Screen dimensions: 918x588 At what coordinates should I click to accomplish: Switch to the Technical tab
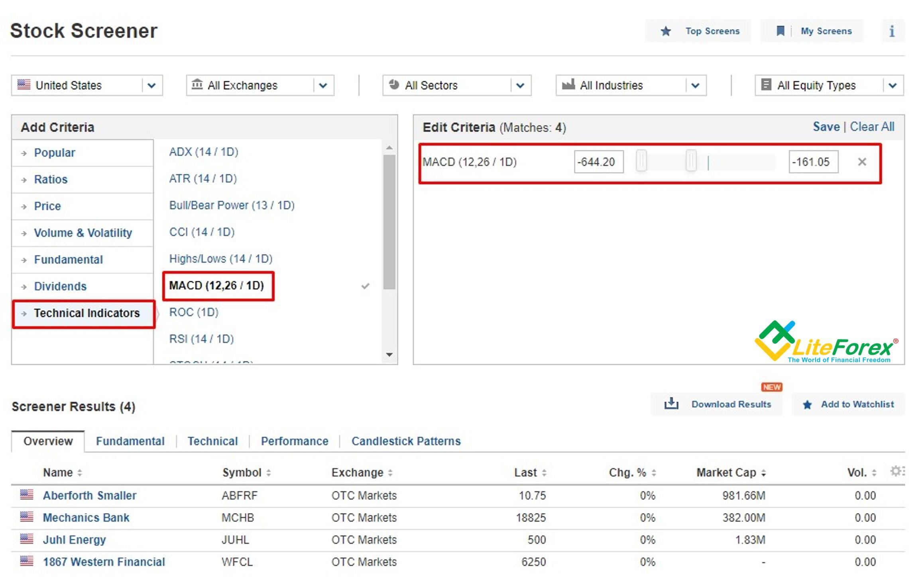(x=213, y=441)
